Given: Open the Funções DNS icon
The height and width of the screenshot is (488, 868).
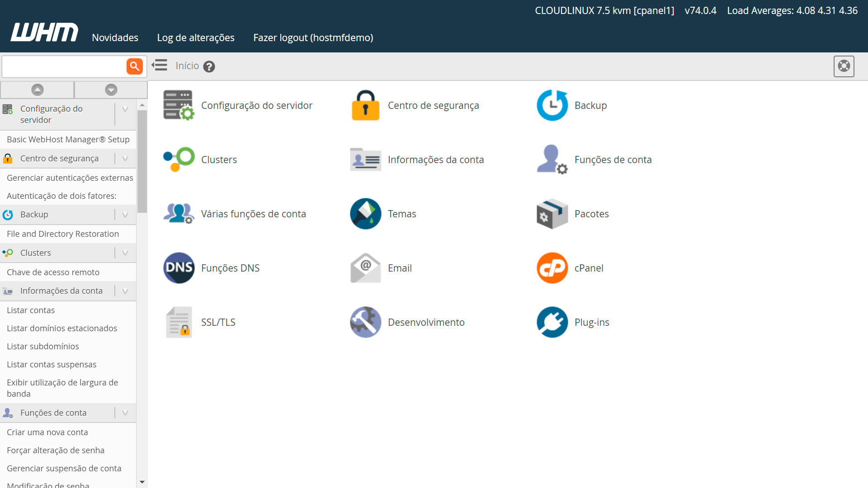Looking at the screenshot, I should pos(179,268).
